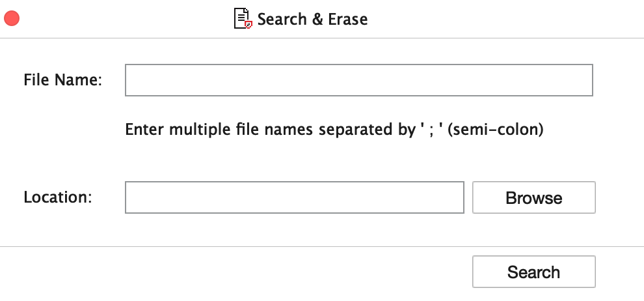
Task: Open the folder picker with Browse
Action: click(x=534, y=197)
